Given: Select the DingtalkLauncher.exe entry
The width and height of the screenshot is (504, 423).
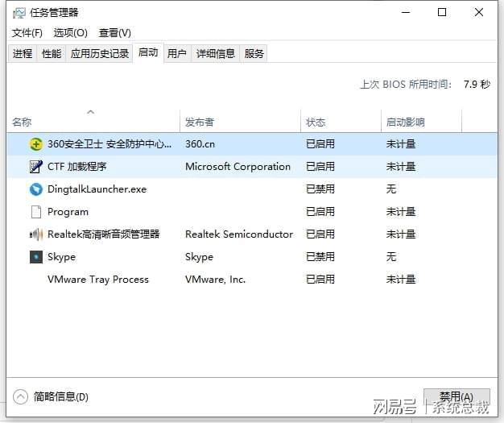Looking at the screenshot, I should click(x=97, y=189).
